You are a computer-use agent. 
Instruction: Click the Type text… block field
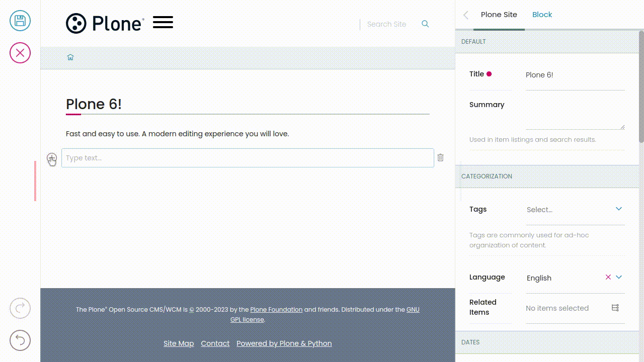tap(248, 158)
